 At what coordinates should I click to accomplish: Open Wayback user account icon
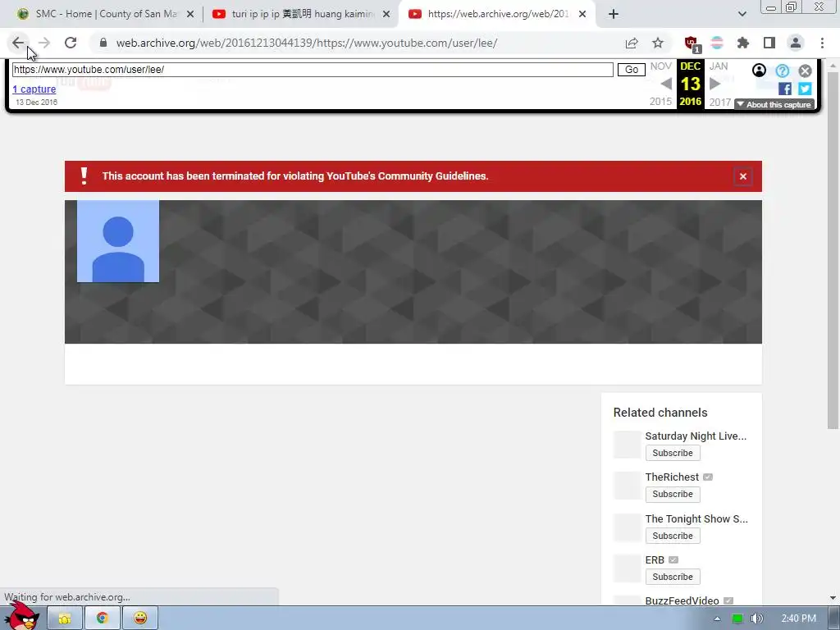click(x=759, y=71)
